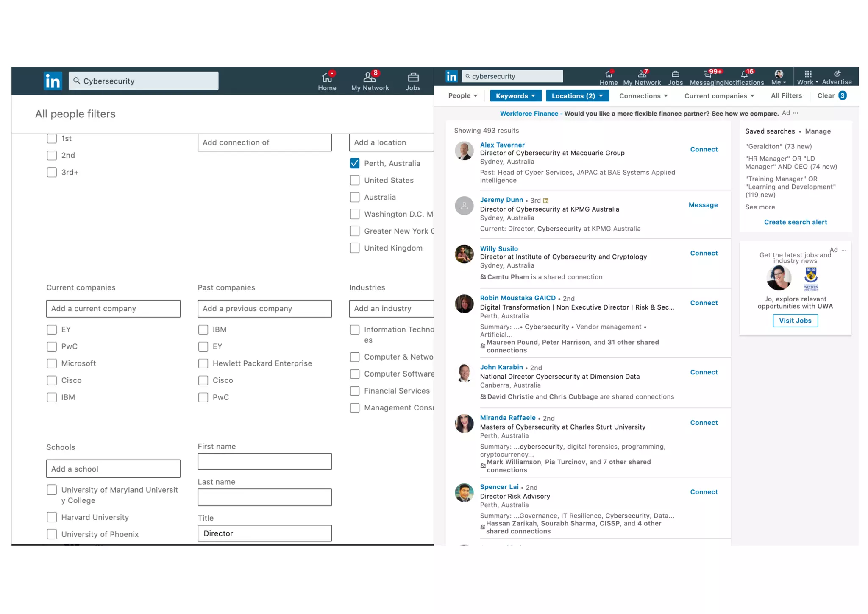This screenshot has width=868, height=614.
Task: Click the Home icon in right window header
Action: coord(608,75)
